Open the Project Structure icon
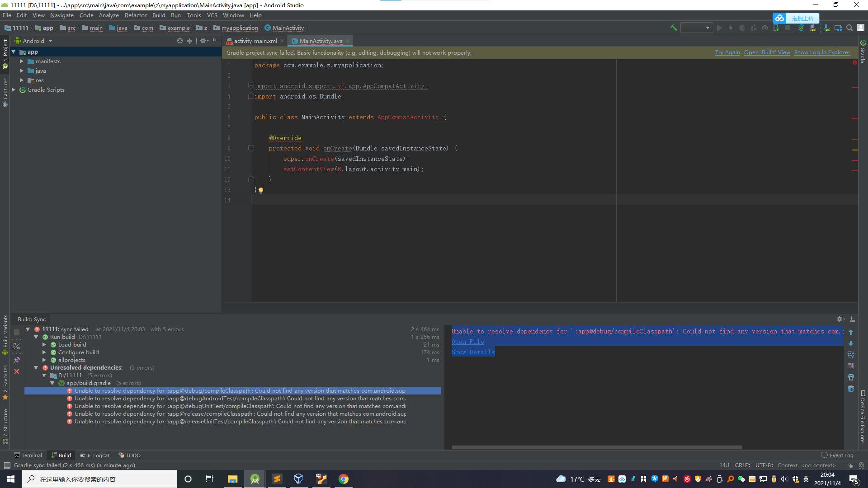This screenshot has width=868, height=488. 838,28
